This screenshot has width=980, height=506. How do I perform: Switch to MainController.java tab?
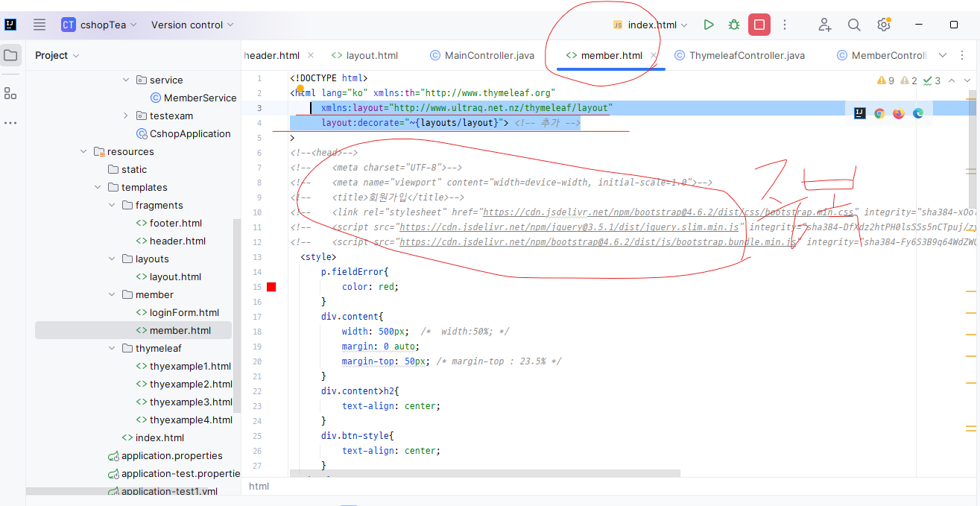[482, 55]
